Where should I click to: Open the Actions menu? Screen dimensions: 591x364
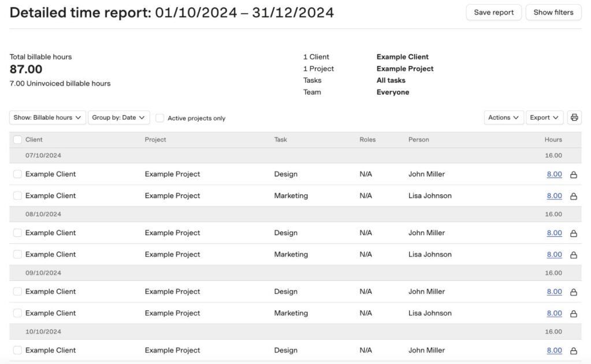[504, 117]
